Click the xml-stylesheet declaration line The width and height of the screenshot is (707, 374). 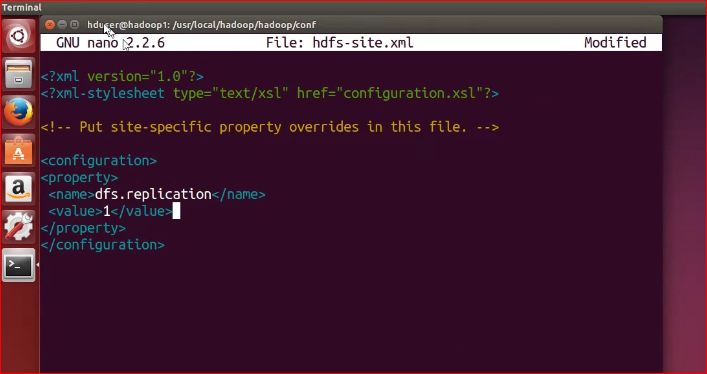pyautogui.click(x=270, y=93)
